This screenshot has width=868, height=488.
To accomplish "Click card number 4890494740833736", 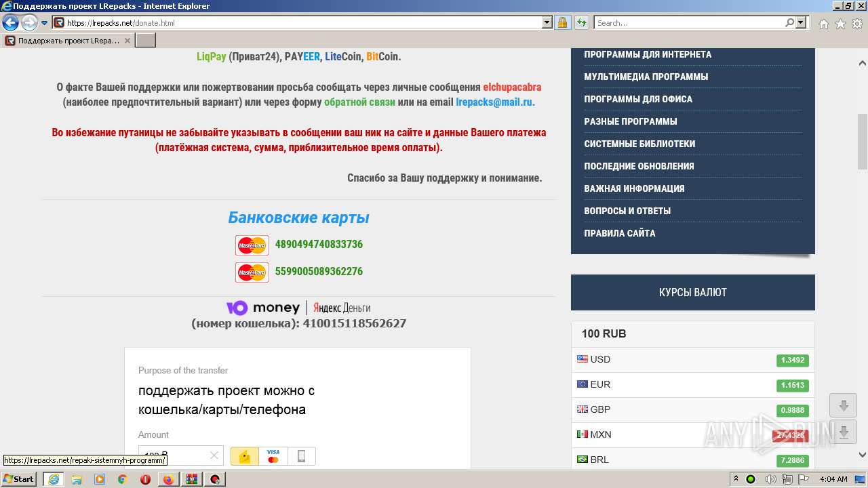I will (x=319, y=244).
